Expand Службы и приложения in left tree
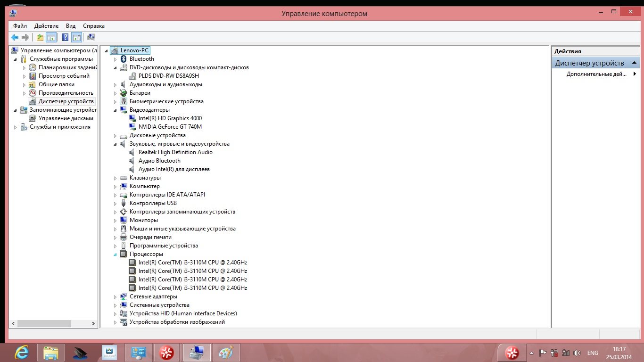 (15, 127)
